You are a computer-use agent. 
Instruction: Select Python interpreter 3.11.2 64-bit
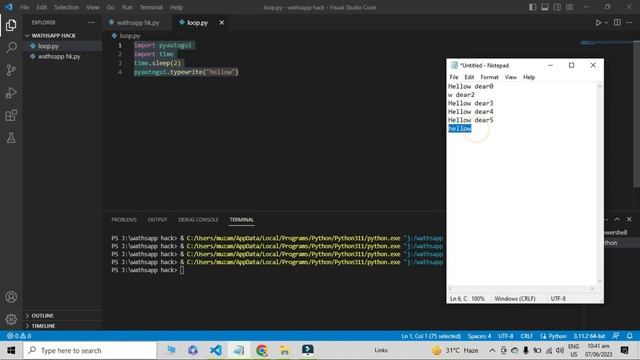[589, 336]
